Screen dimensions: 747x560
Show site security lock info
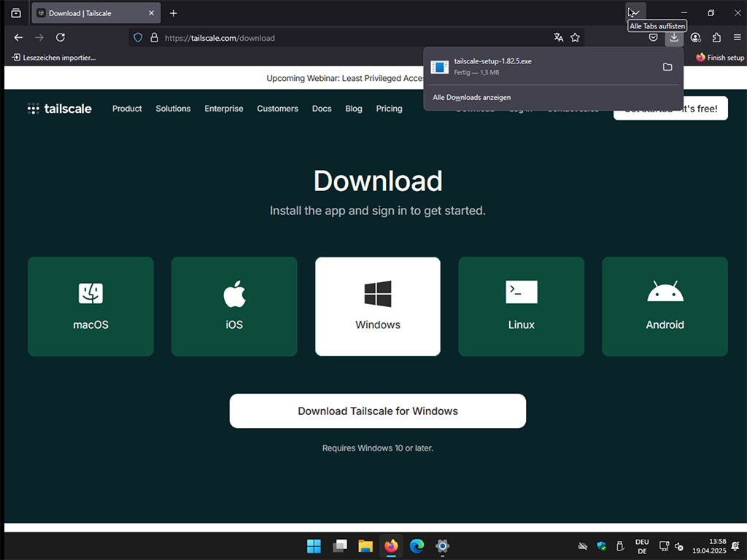pos(154,38)
